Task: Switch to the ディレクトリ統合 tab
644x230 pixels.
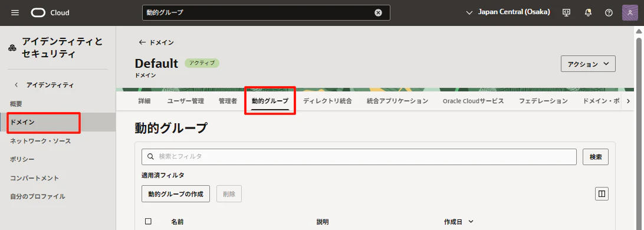Action: pyautogui.click(x=327, y=101)
